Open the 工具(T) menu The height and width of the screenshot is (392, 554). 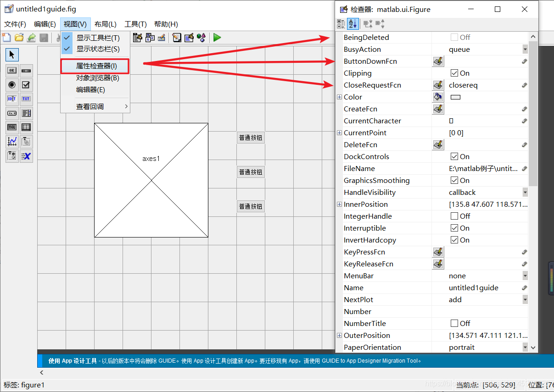click(136, 24)
